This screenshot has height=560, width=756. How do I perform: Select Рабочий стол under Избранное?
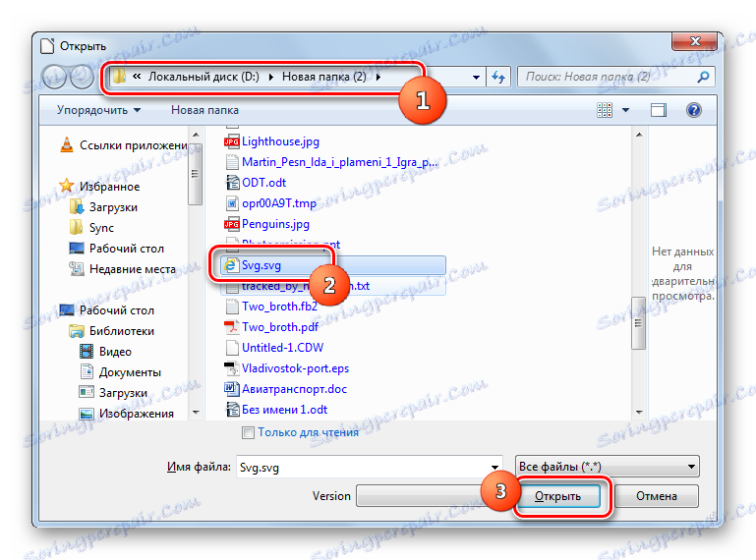click(126, 249)
